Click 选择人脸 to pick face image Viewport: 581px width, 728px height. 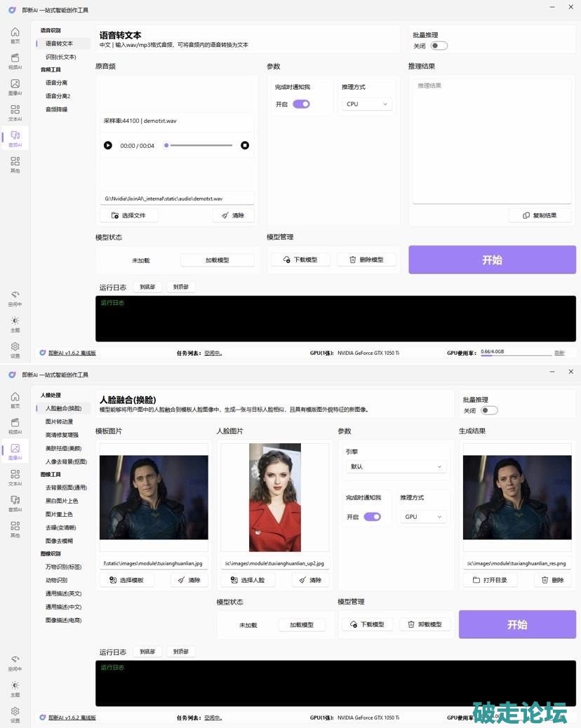248,580
